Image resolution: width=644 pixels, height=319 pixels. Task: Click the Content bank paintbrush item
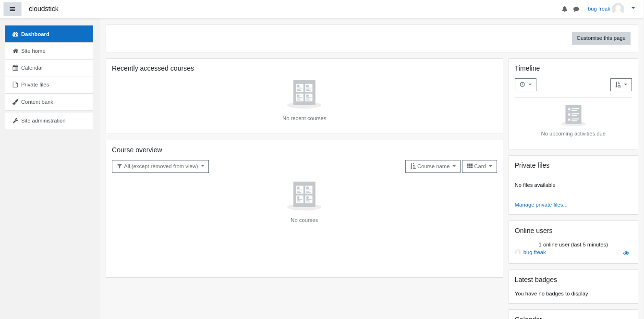tap(49, 102)
